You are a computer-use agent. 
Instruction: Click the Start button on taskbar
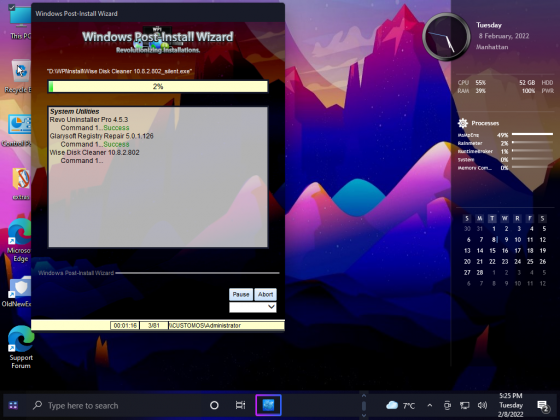(13, 405)
